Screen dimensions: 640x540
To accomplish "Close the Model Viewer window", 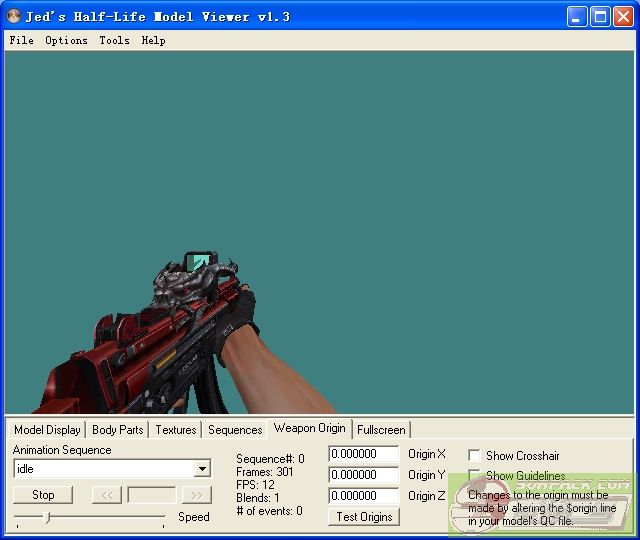I will point(623,17).
